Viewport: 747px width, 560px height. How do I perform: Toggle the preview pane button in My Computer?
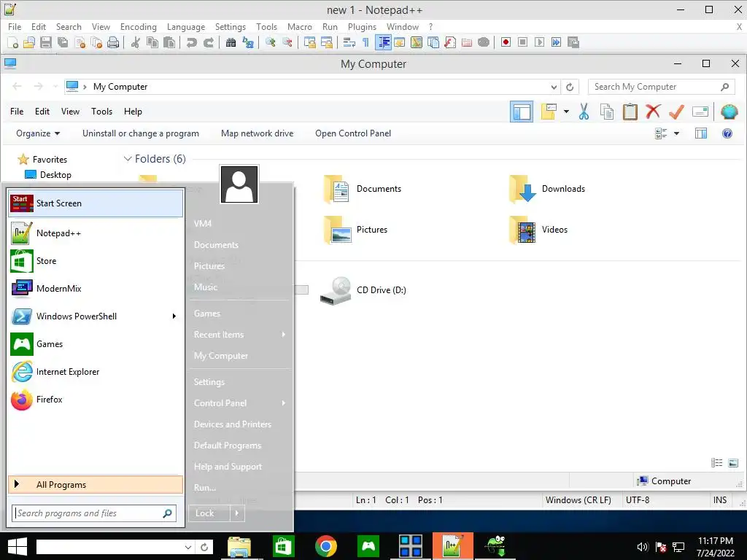tap(701, 134)
